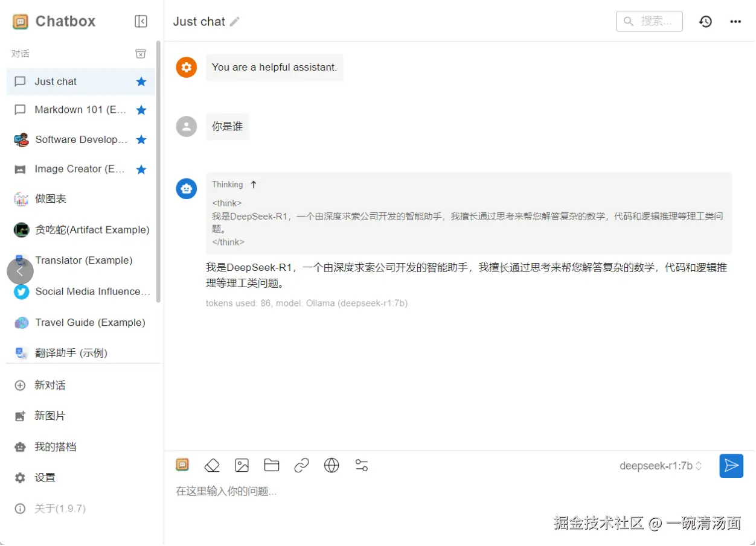Screen dimensions: 756x546
Task: Click the left chevron circle overlay button
Action: point(20,271)
